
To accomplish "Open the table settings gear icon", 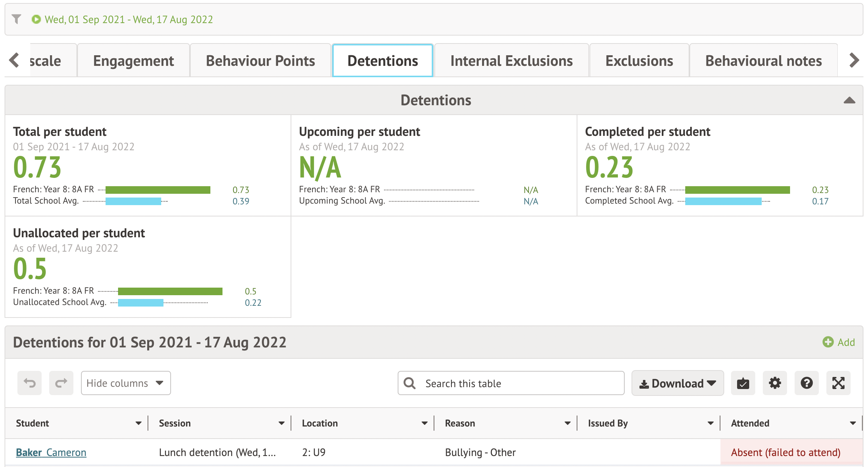I will coord(775,383).
